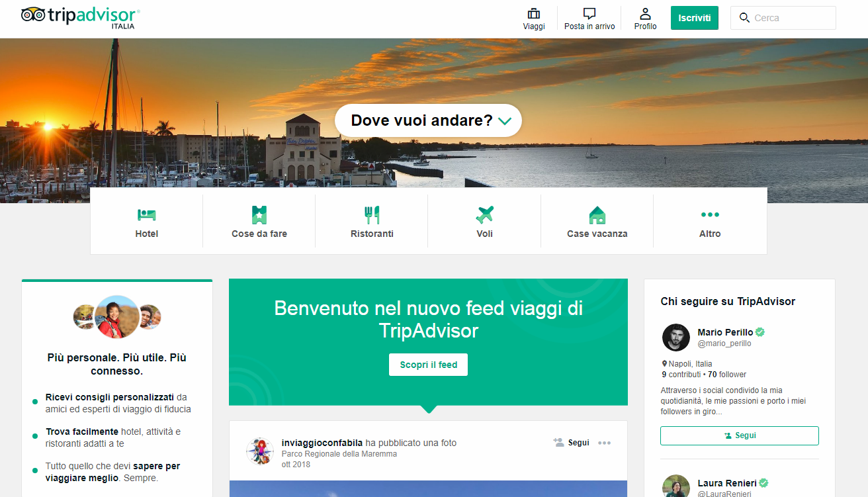Viewport: 868px width, 497px height.
Task: Click the hero 'Dove vuoi andare?' text
Action: click(422, 120)
